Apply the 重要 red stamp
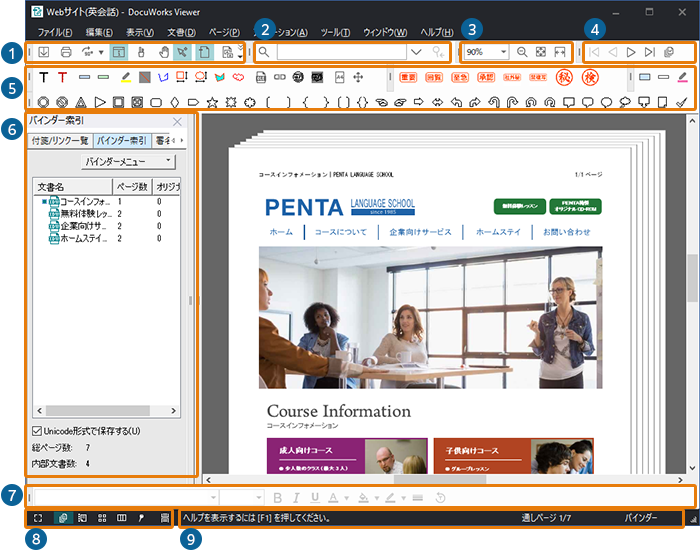 click(x=408, y=77)
